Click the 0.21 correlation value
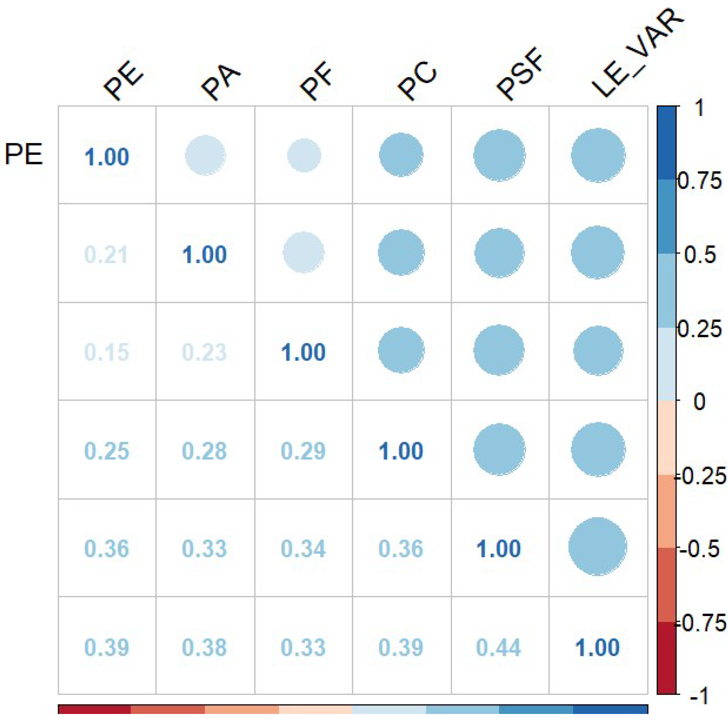 pyautogui.click(x=107, y=254)
